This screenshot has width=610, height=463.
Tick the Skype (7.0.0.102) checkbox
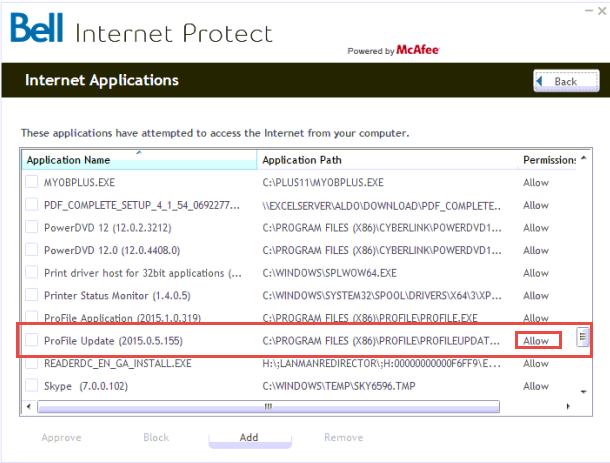[x=32, y=385]
